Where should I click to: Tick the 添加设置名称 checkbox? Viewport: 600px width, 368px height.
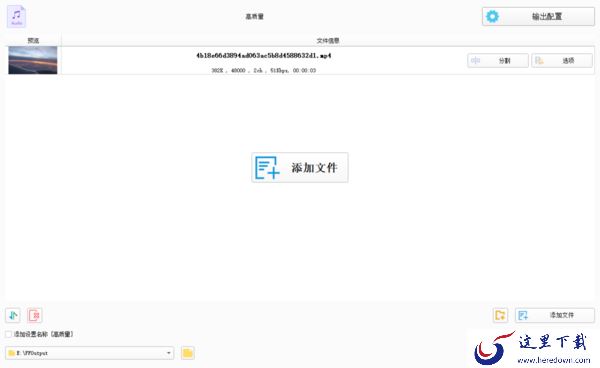tap(8, 334)
